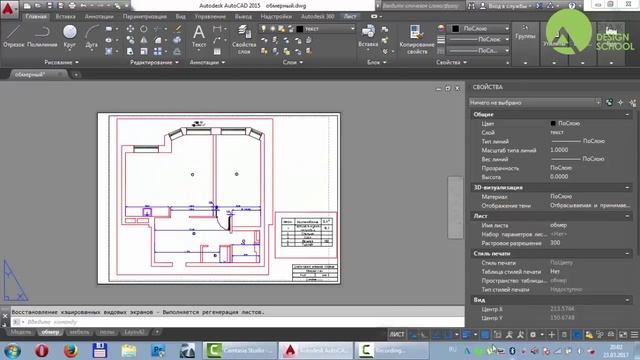Expand the Слои panel

[293, 62]
